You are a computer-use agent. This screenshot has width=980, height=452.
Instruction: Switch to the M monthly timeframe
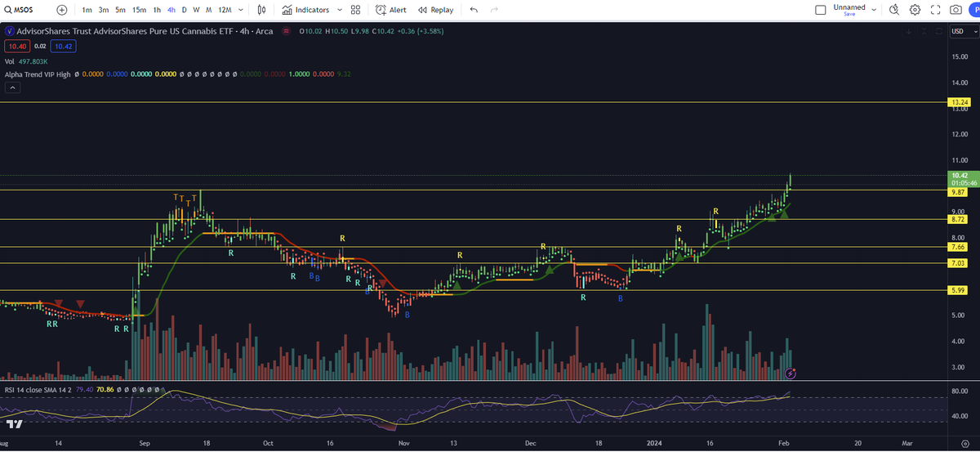click(x=209, y=10)
